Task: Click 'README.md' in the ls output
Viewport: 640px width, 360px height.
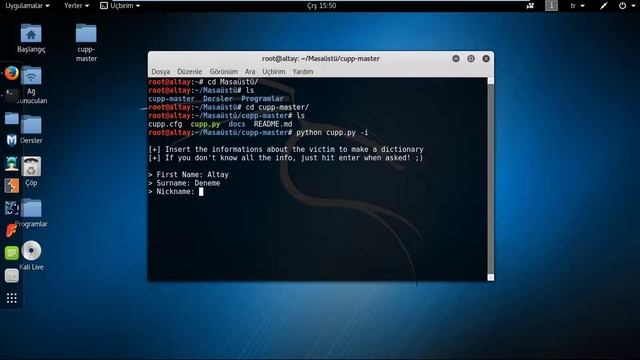Action: pos(273,124)
